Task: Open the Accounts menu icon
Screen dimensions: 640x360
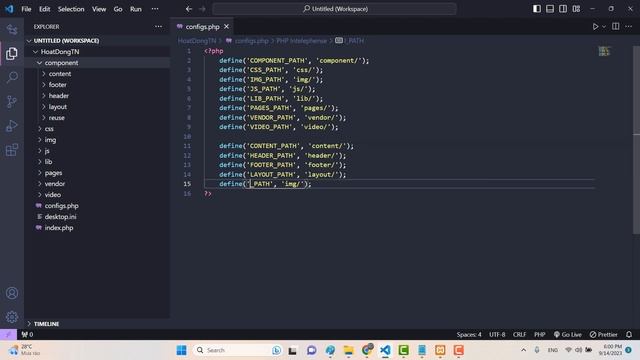Action: (12, 293)
